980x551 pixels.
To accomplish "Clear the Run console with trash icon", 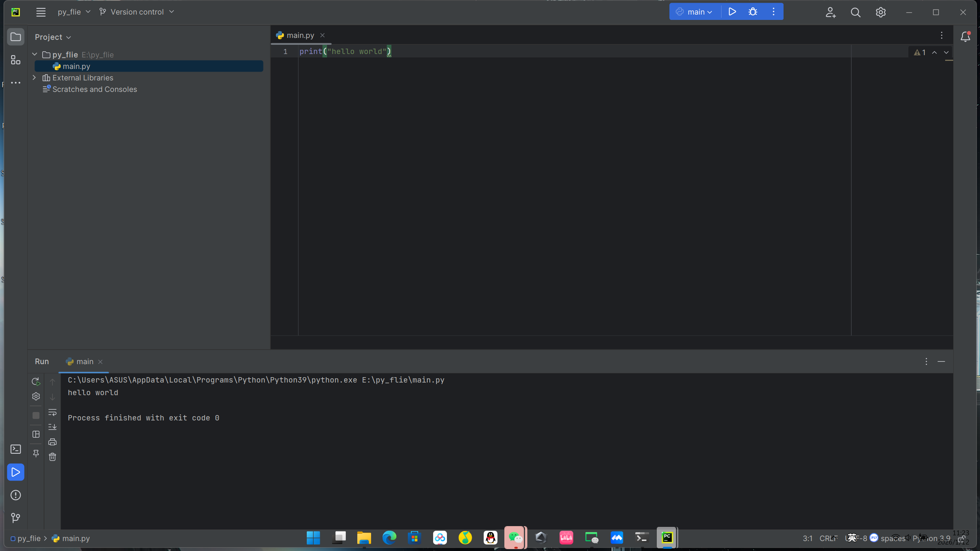I will pyautogui.click(x=52, y=456).
